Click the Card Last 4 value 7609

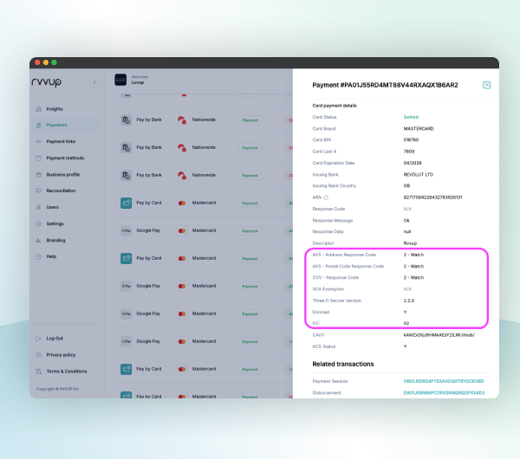coord(409,152)
